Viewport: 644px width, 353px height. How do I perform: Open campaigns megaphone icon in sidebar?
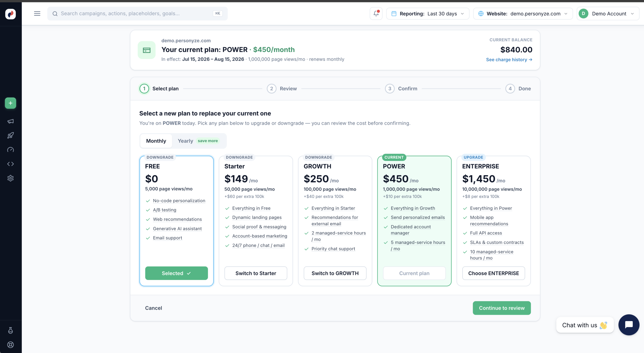[x=11, y=121]
